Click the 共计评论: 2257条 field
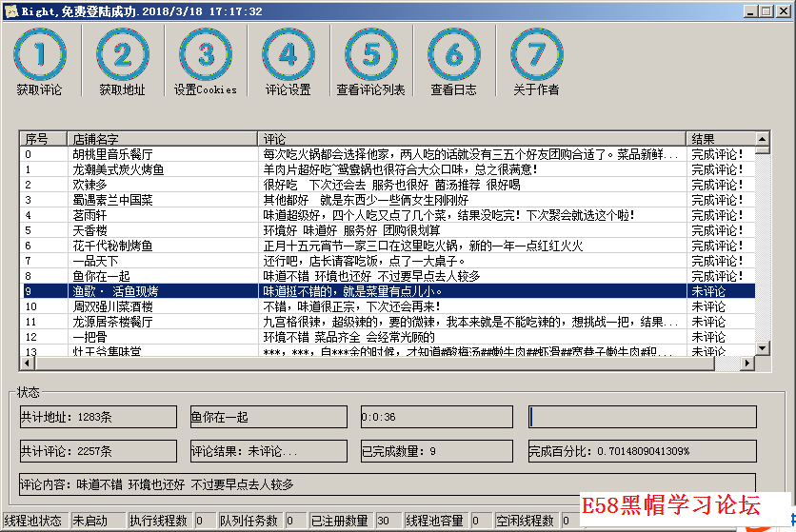 pyautogui.click(x=98, y=451)
